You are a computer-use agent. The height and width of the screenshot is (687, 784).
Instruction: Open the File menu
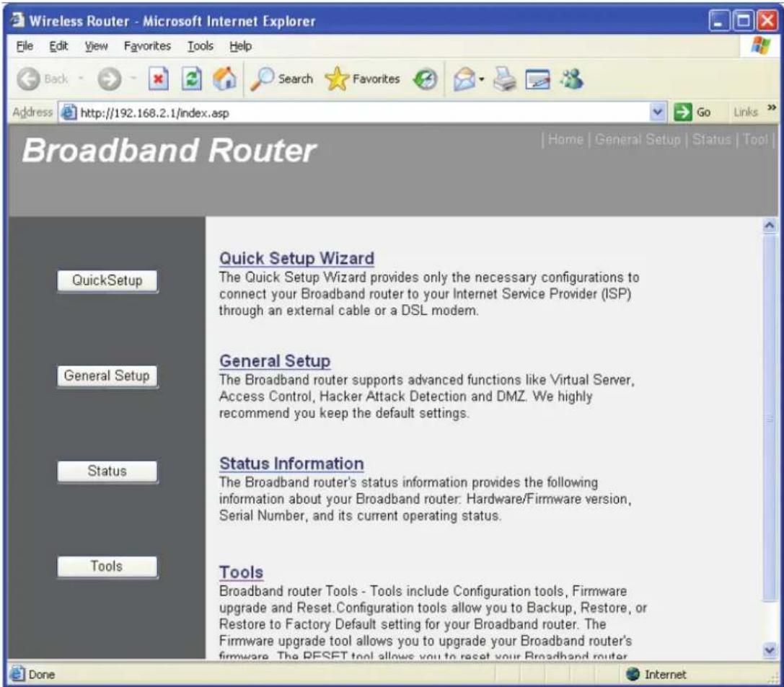pyautogui.click(x=25, y=46)
